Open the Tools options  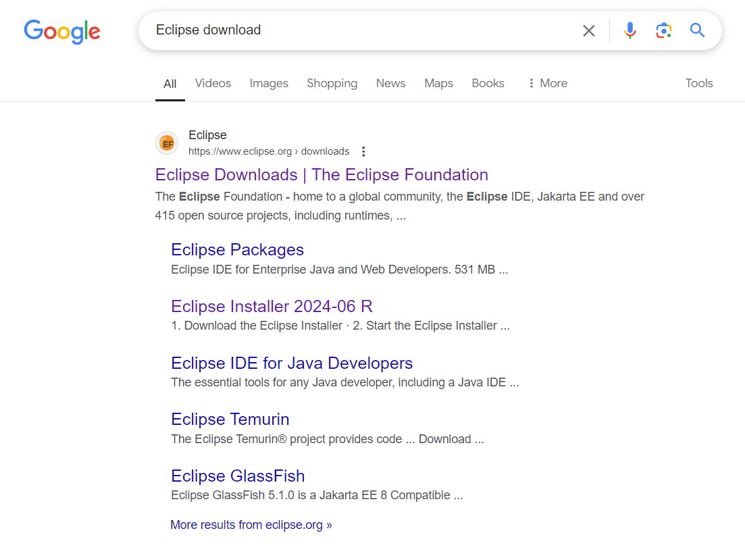pyautogui.click(x=699, y=83)
